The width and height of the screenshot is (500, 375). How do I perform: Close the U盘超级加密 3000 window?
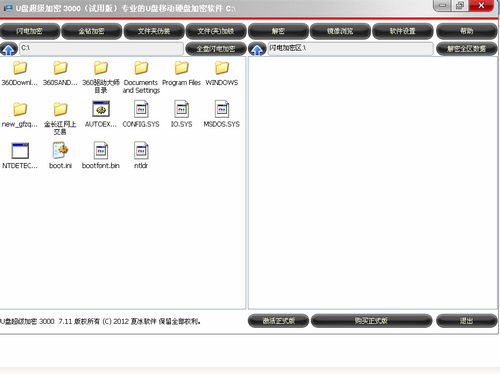click(x=481, y=5)
